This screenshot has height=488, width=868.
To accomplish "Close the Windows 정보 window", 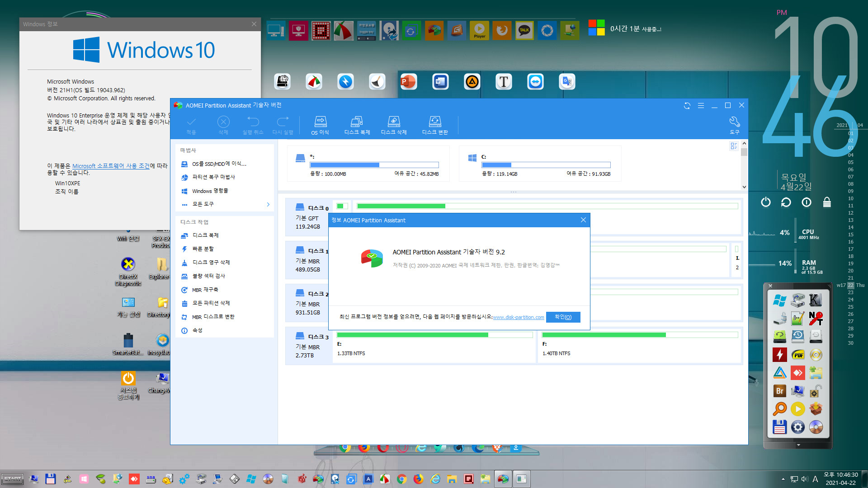I will point(254,24).
